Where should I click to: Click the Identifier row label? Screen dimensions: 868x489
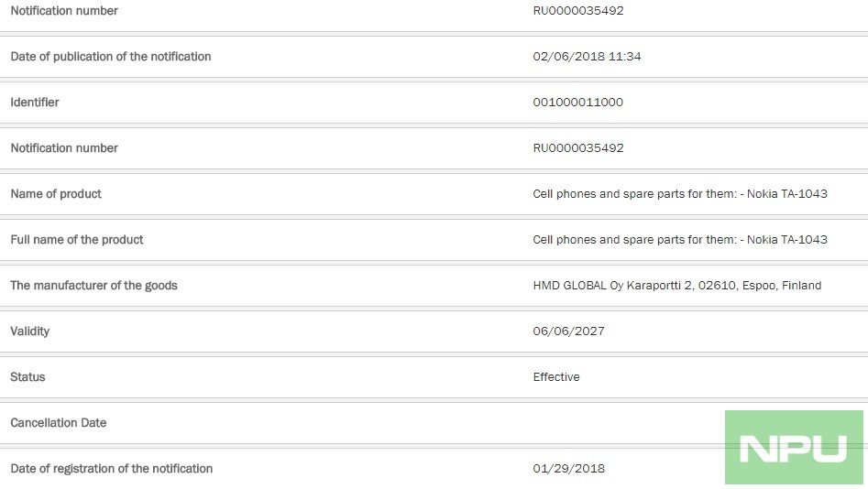pos(34,103)
